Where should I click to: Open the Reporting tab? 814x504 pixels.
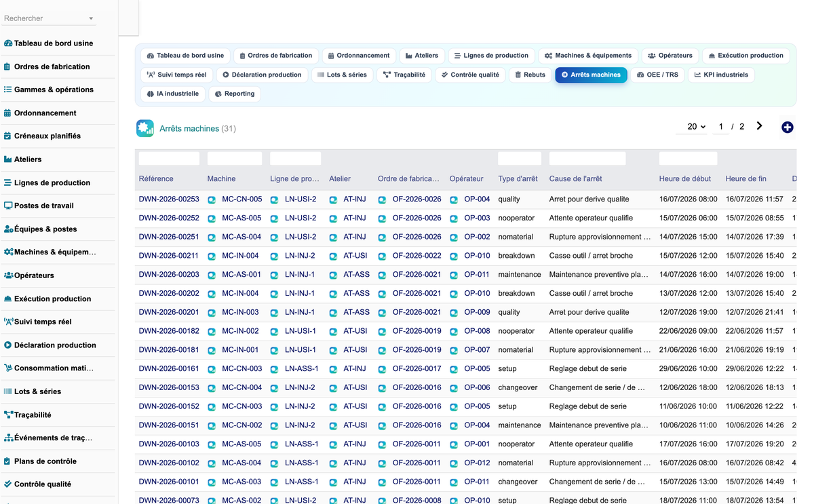(235, 94)
